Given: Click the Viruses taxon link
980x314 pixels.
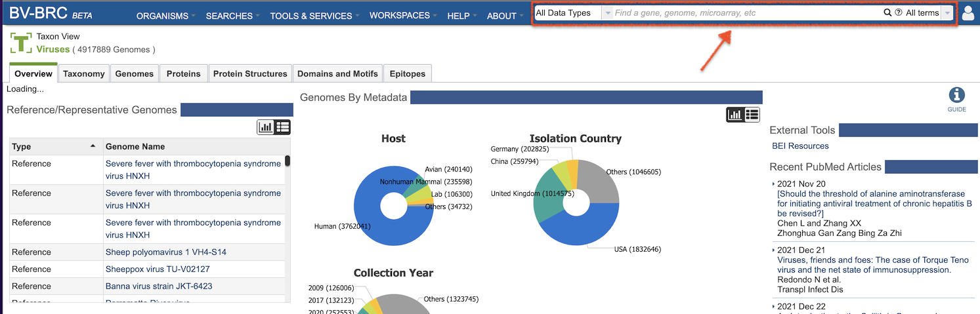Looking at the screenshot, I should 53,49.
